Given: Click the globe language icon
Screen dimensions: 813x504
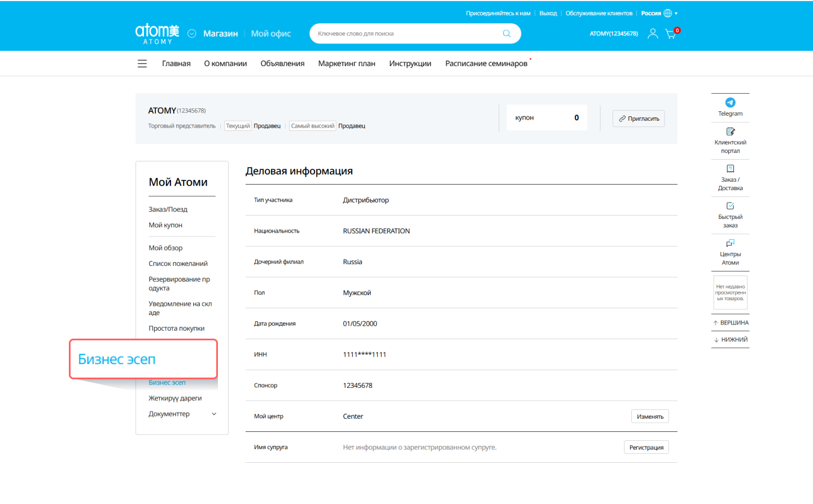Looking at the screenshot, I should [668, 13].
